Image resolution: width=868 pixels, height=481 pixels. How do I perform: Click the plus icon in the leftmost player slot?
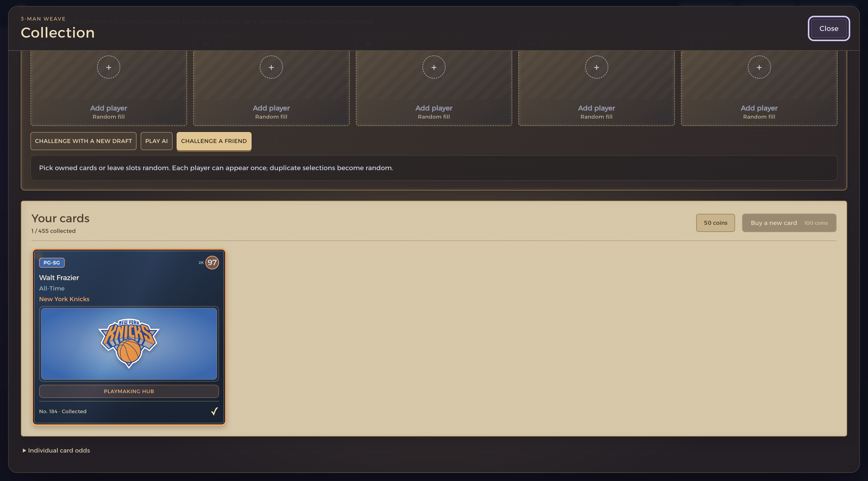point(109,67)
